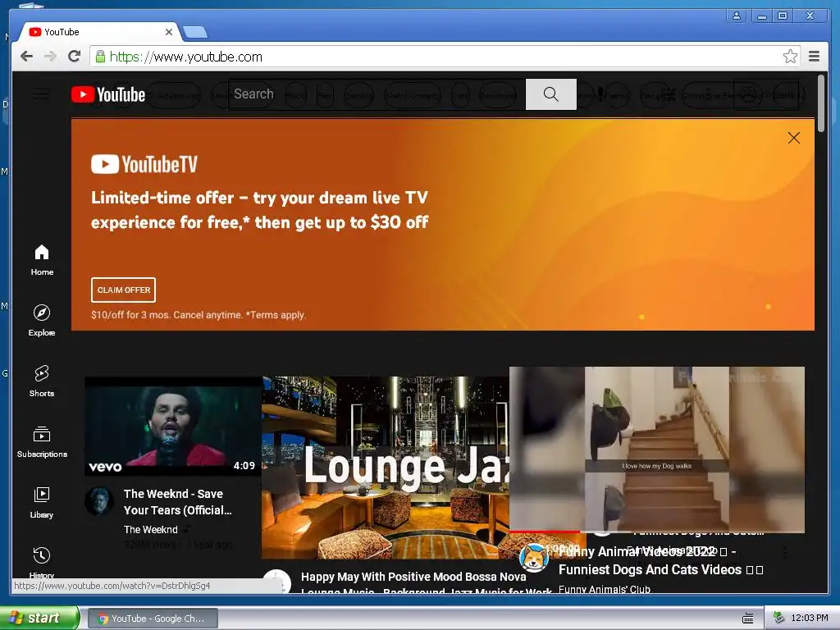
Task: Play The Weeknd Save Your Tears thumbnail
Action: [x=173, y=427]
